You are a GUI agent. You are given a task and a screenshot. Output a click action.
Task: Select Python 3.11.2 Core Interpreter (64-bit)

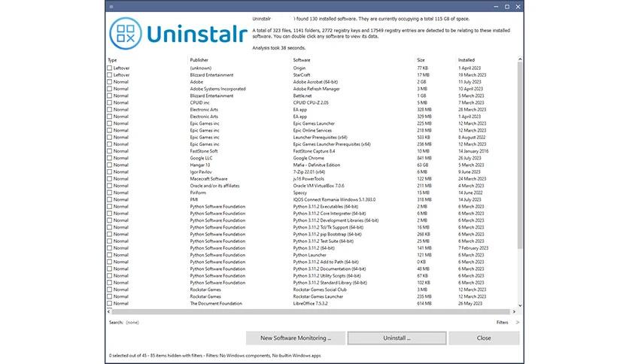(x=330, y=214)
